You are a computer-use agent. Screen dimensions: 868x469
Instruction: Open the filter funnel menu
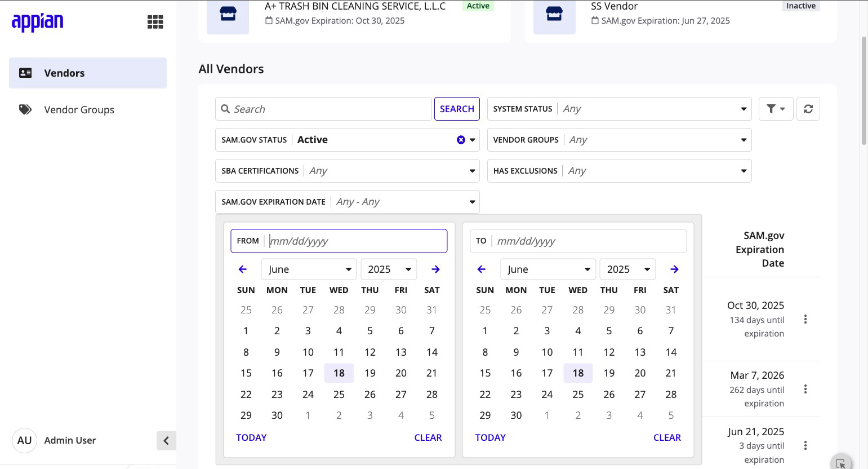click(x=776, y=109)
